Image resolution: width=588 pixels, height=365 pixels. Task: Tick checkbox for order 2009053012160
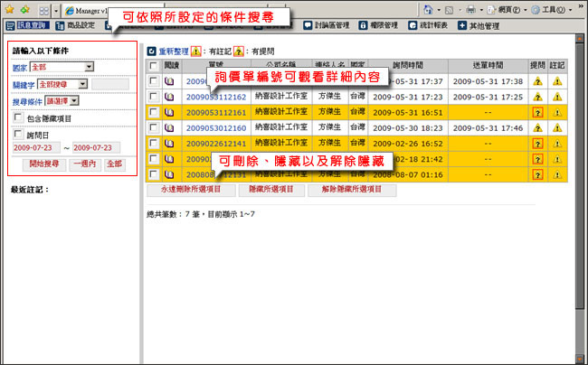tap(154, 127)
